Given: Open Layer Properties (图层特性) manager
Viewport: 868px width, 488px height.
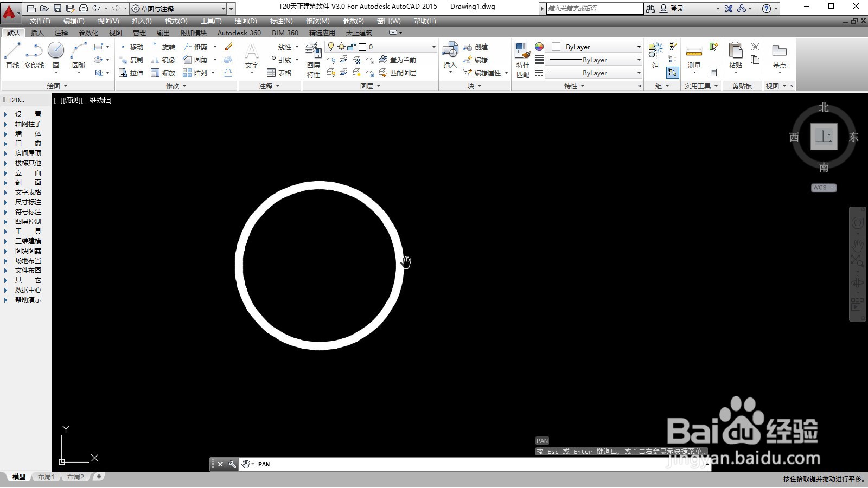Looking at the screenshot, I should point(314,60).
